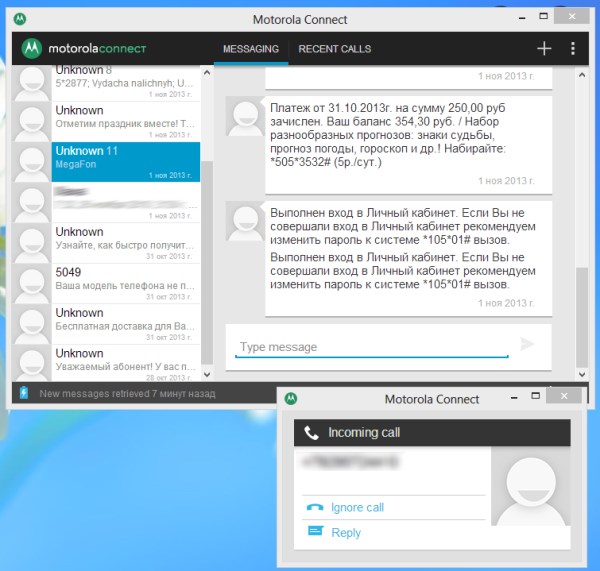
Task: Click the popup window title bar Motorola icon
Action: click(x=291, y=399)
